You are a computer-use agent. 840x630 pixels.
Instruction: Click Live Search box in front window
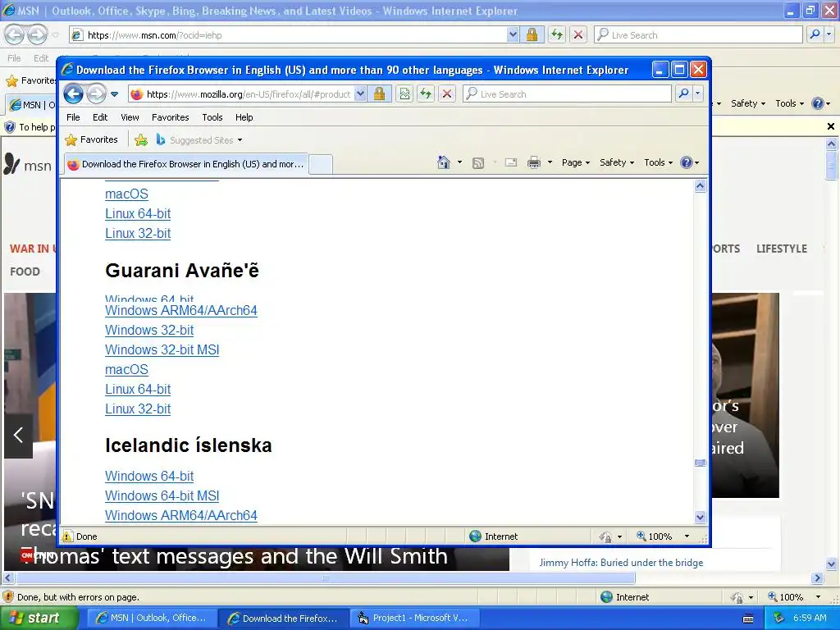(567, 94)
